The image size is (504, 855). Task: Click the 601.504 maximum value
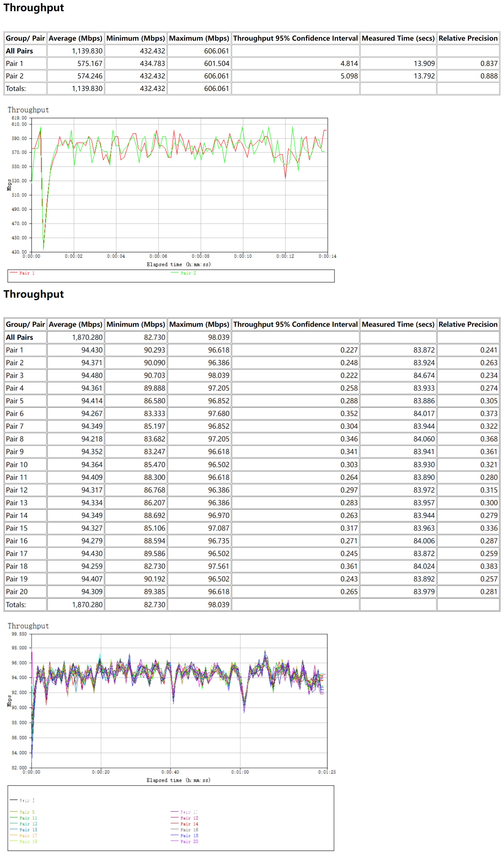217,63
